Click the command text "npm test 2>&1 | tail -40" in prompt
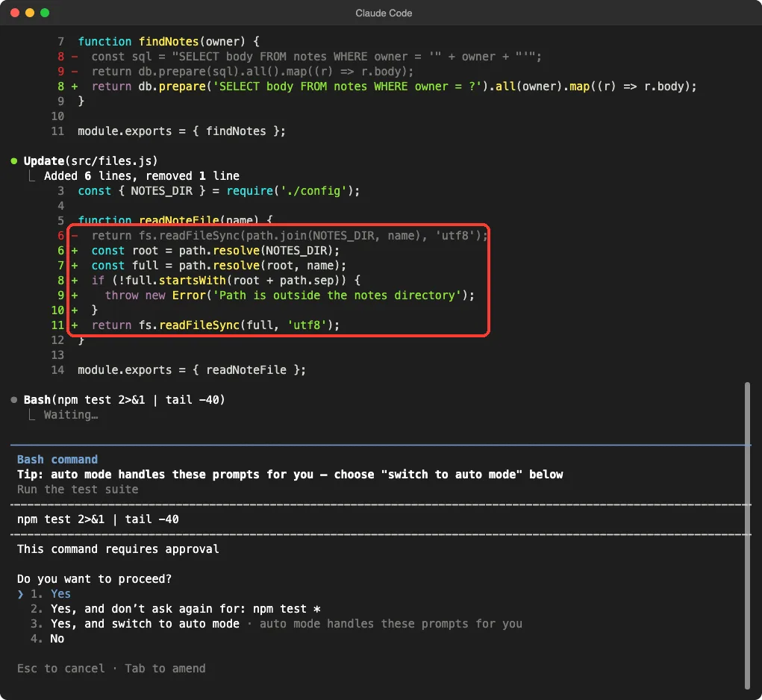The image size is (762, 700). pyautogui.click(x=98, y=519)
